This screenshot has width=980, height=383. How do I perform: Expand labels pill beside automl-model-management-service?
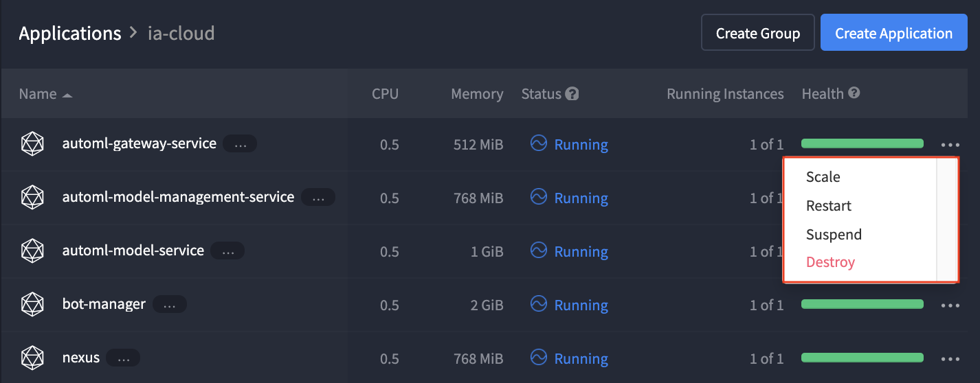pyautogui.click(x=318, y=198)
